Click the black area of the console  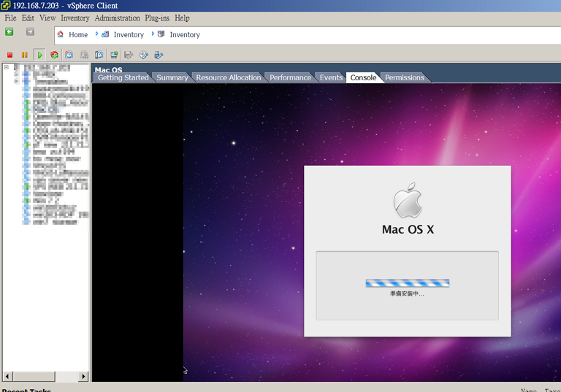pyautogui.click(x=138, y=232)
